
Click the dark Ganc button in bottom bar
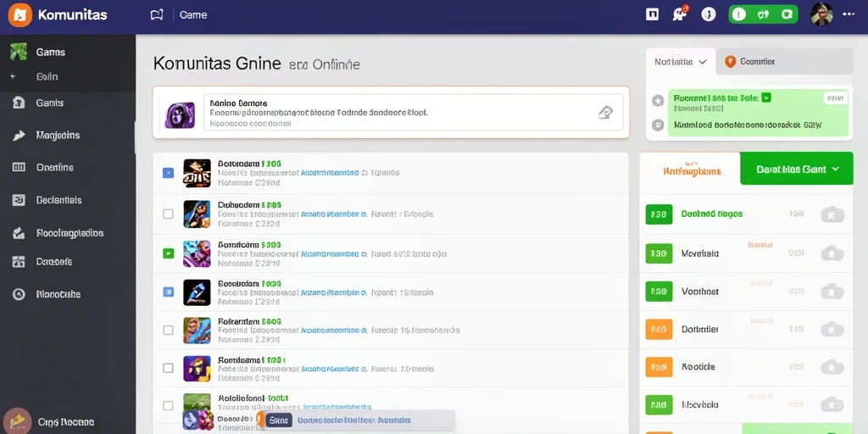[278, 420]
